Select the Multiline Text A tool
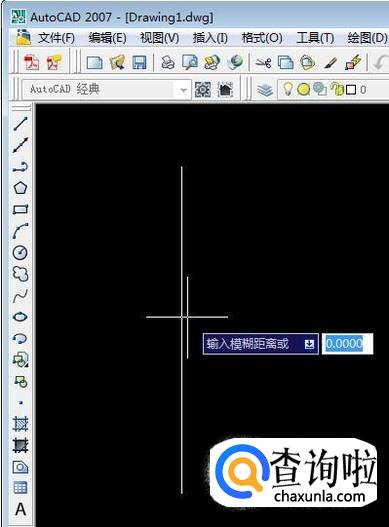This screenshot has height=527, width=389. click(21, 509)
